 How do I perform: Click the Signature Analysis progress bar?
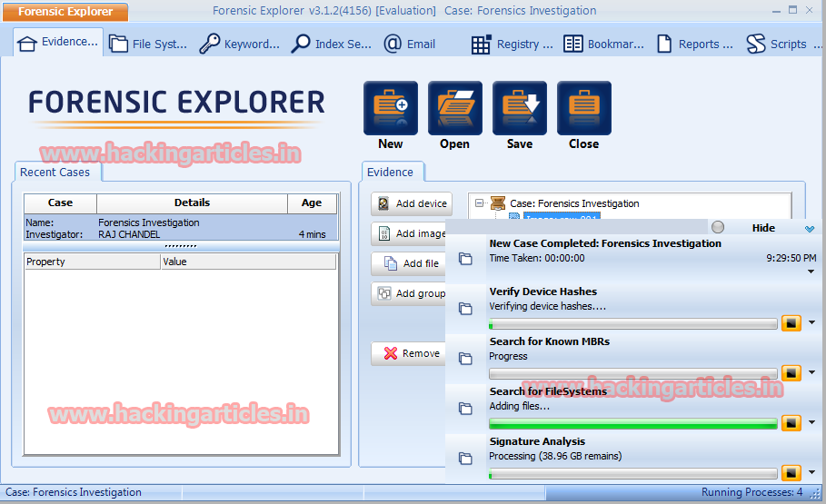[633, 473]
